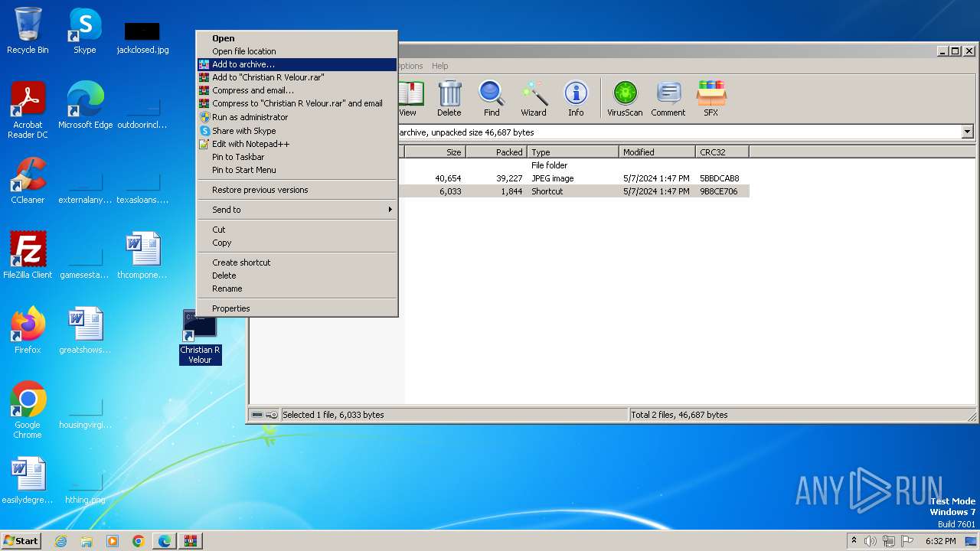This screenshot has width=980, height=551.
Task: Create SFX self-extracting archive
Action: tap(711, 99)
